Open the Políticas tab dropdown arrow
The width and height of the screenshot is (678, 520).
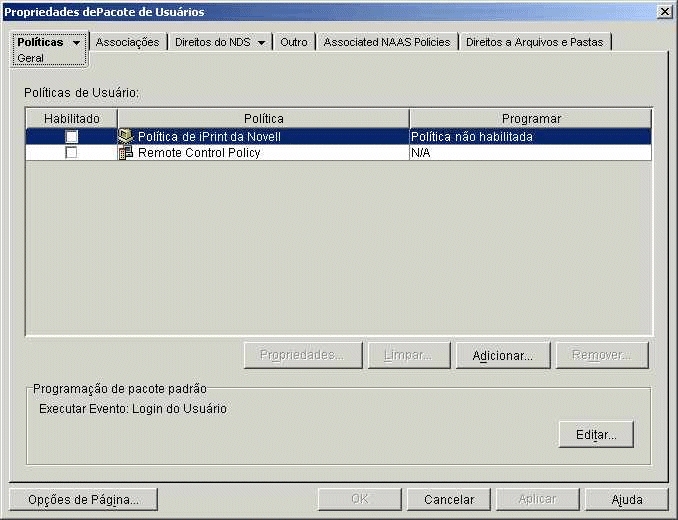(77, 43)
